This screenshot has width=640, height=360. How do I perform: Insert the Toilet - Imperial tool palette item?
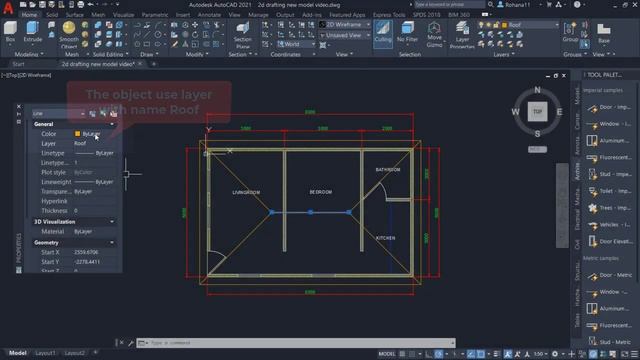click(x=609, y=191)
